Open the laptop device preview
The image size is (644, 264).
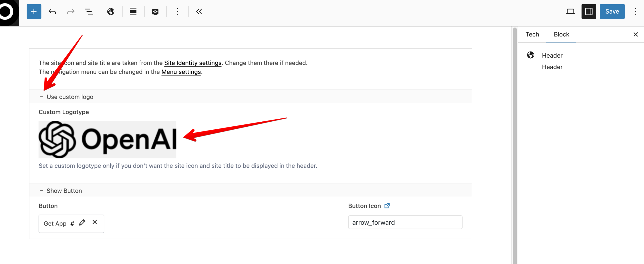(x=570, y=12)
